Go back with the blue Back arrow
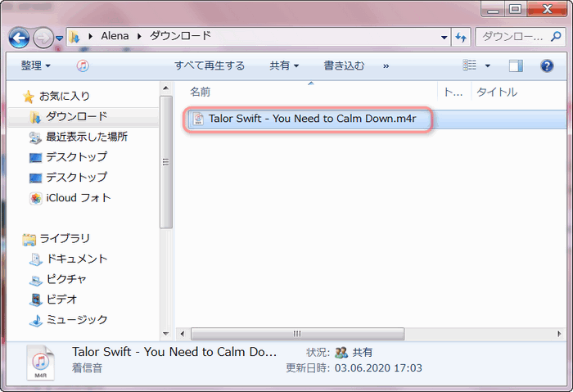The image size is (573, 392). click(19, 38)
